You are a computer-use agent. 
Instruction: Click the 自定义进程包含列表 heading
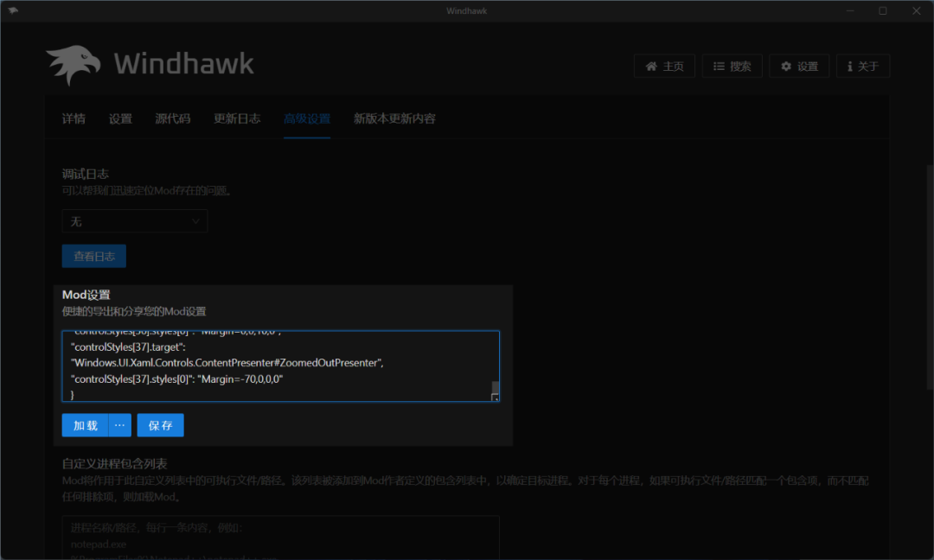click(x=114, y=463)
